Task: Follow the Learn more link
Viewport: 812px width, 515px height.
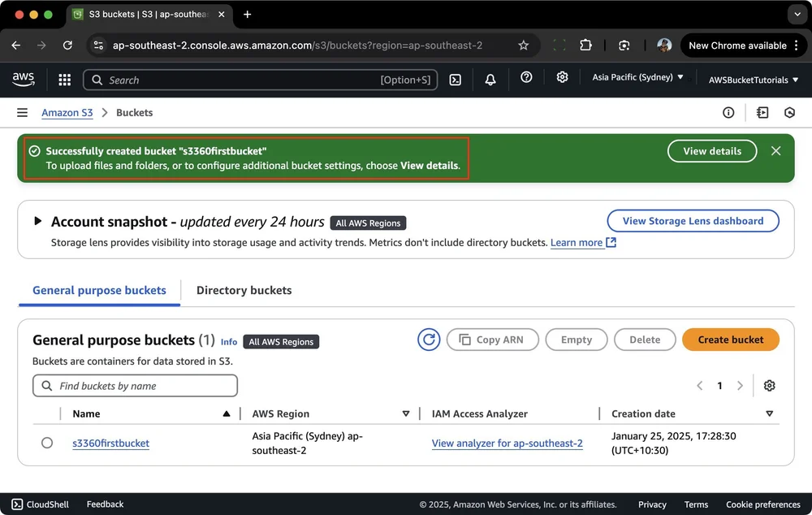Action: pos(582,243)
